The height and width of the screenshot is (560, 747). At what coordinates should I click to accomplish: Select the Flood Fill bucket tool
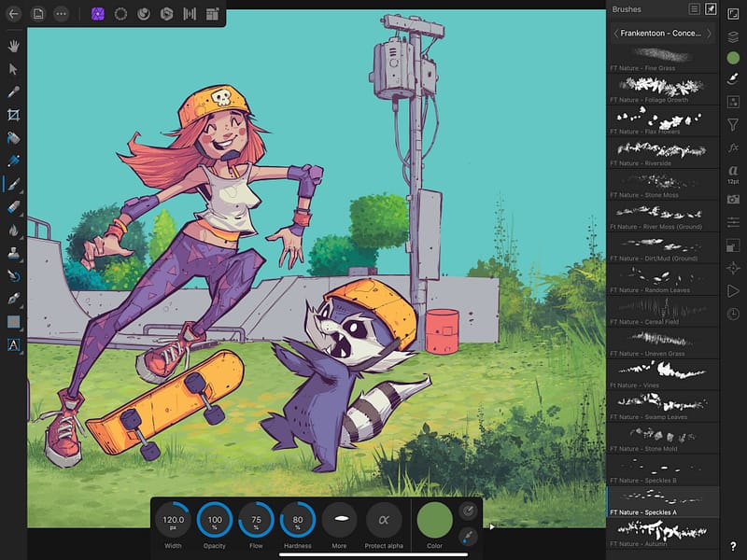[x=13, y=138]
